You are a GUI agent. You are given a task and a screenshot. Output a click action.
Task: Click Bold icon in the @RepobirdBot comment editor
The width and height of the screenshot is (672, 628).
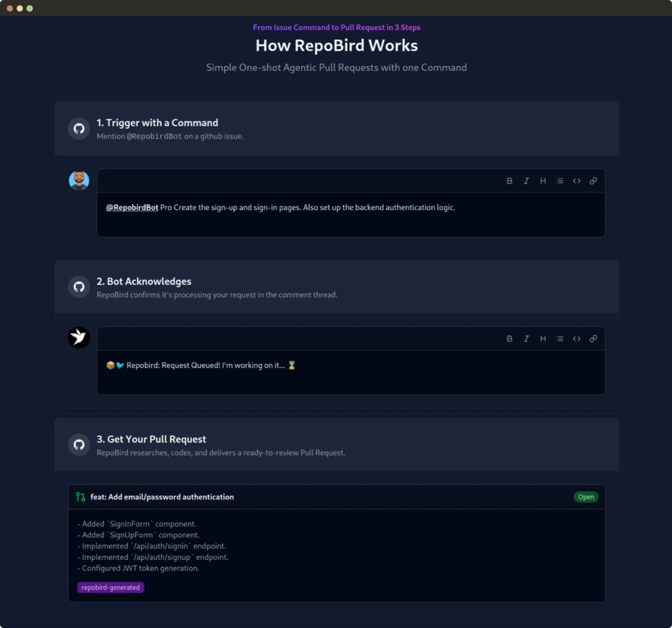point(509,181)
